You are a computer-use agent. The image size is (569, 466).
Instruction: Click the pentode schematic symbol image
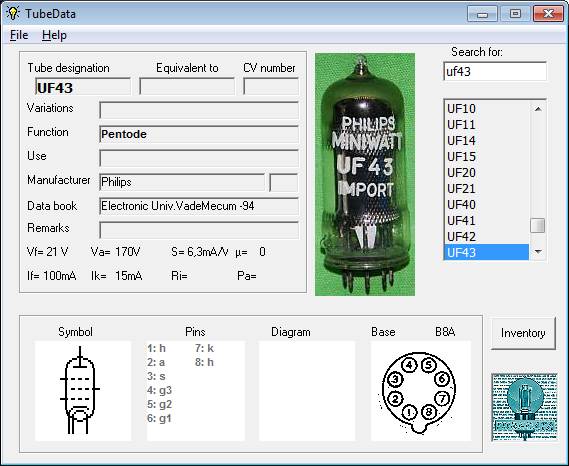click(x=83, y=391)
